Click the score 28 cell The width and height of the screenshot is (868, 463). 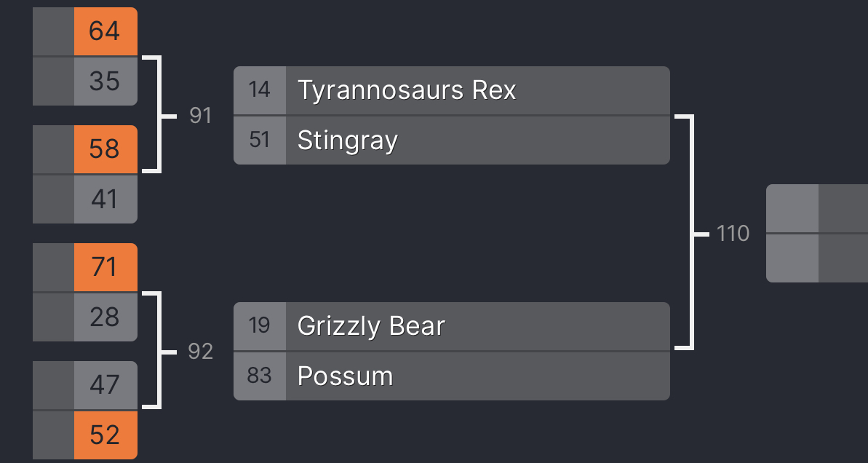105,317
